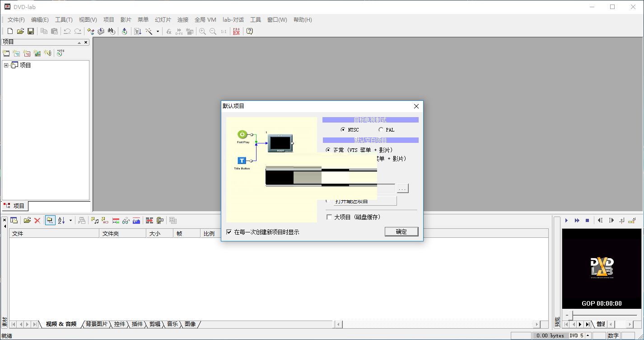644x340 pixels.
Task: Toggle show on every new project checkbox
Action: pos(229,232)
